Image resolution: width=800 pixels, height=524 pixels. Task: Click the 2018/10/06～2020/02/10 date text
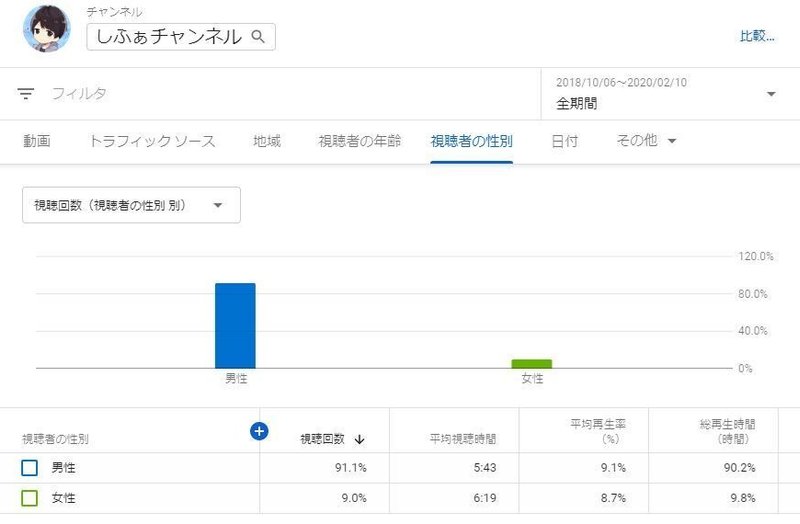pyautogui.click(x=621, y=83)
